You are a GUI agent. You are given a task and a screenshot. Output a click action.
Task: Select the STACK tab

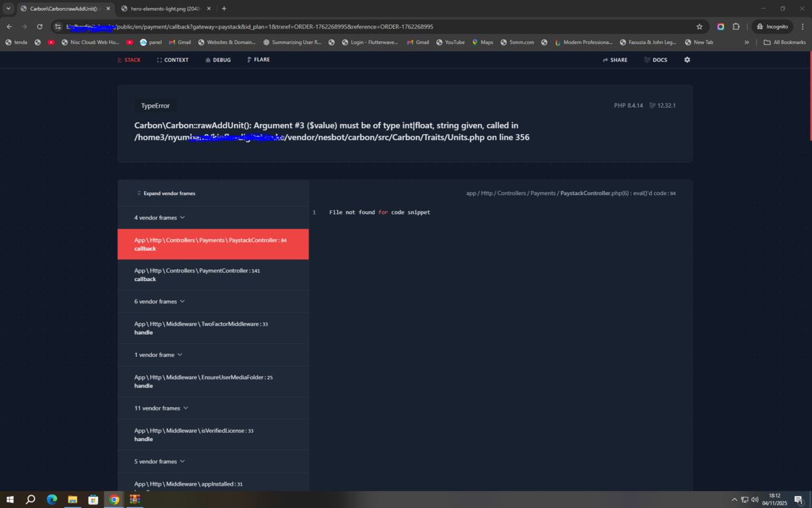coord(129,60)
